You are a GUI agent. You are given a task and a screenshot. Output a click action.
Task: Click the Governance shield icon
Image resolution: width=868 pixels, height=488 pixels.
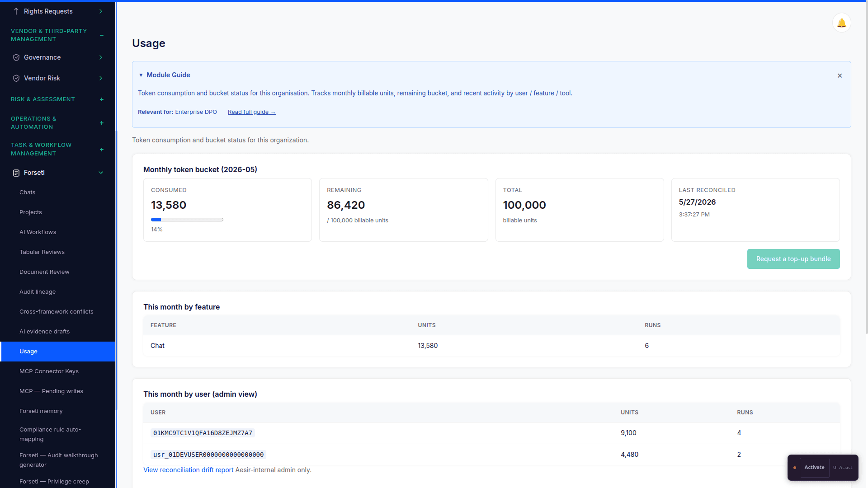point(16,57)
